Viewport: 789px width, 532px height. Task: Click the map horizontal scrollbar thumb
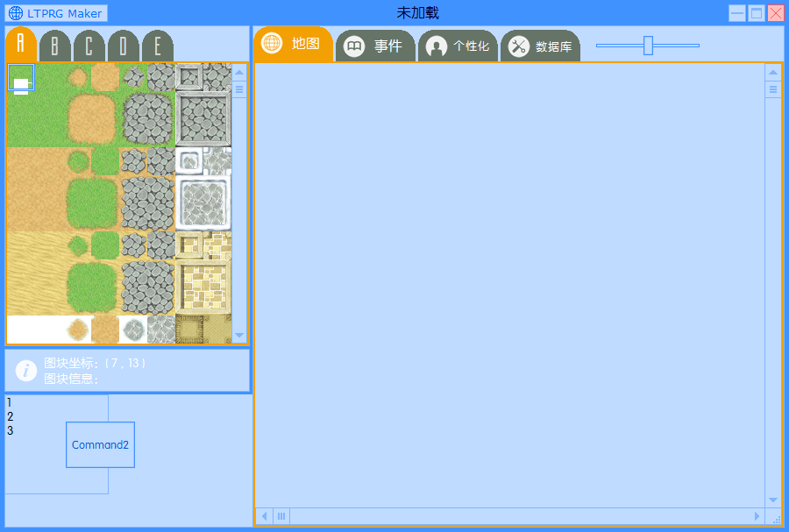click(281, 516)
